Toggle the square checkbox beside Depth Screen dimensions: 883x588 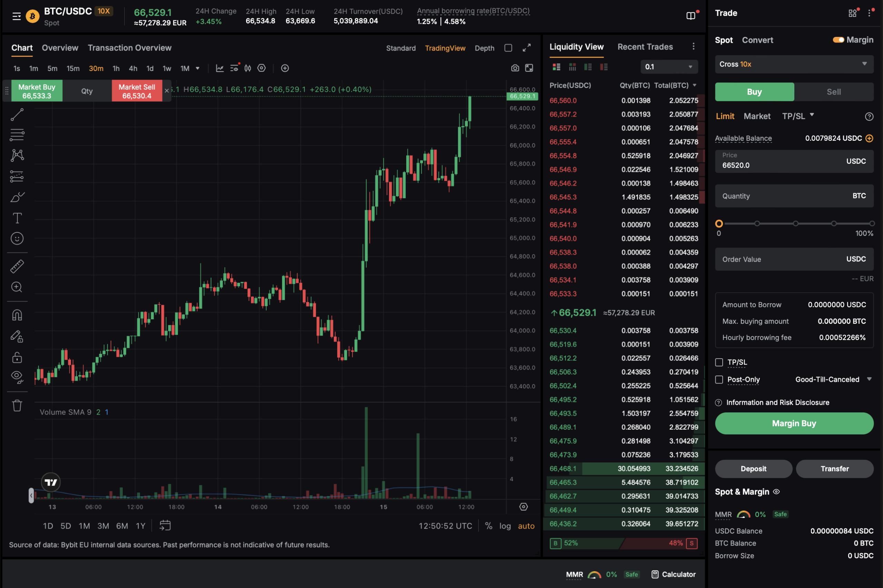(x=508, y=48)
